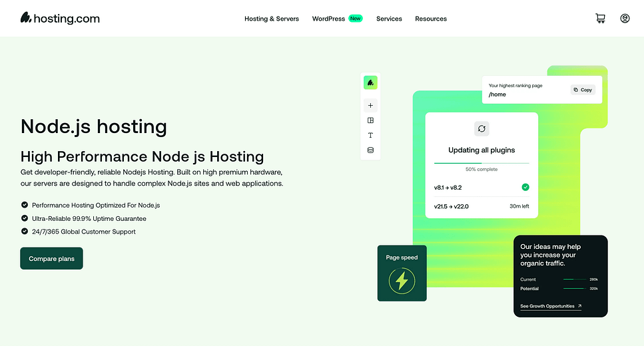Click the user account profile icon
This screenshot has height=358, width=644.
click(x=625, y=19)
